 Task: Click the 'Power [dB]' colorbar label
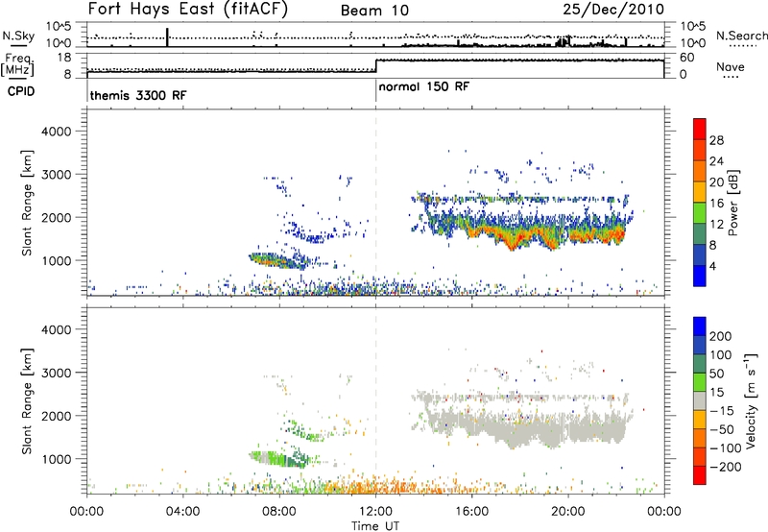point(732,203)
